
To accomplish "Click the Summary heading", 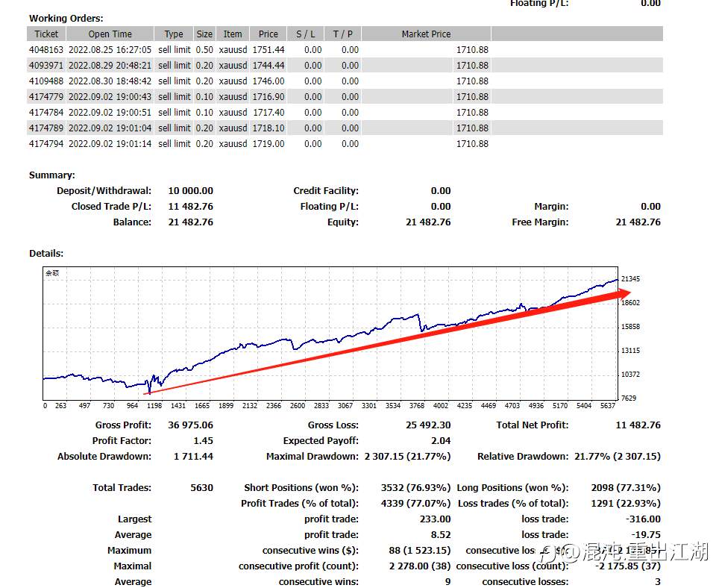I will click(52, 175).
